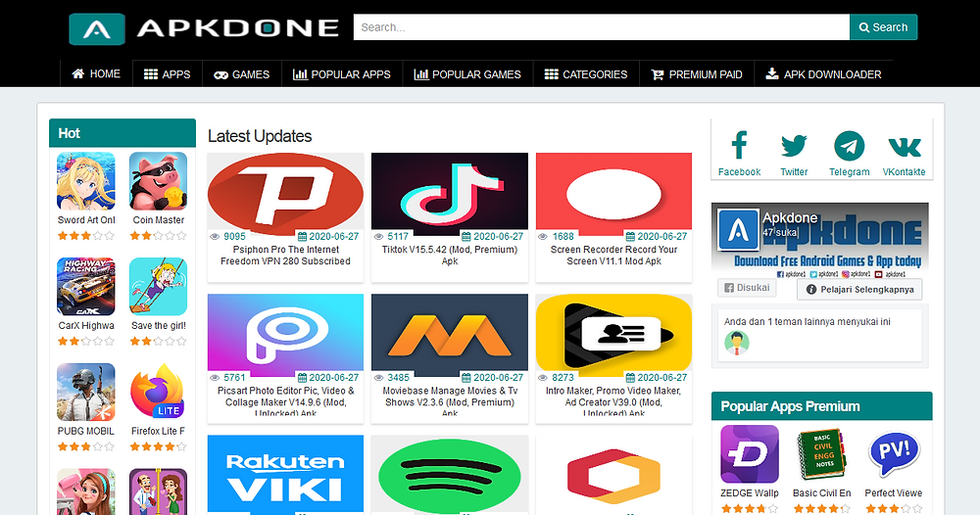The height and width of the screenshot is (515, 980).
Task: Click the Twitter text label
Action: click(794, 172)
